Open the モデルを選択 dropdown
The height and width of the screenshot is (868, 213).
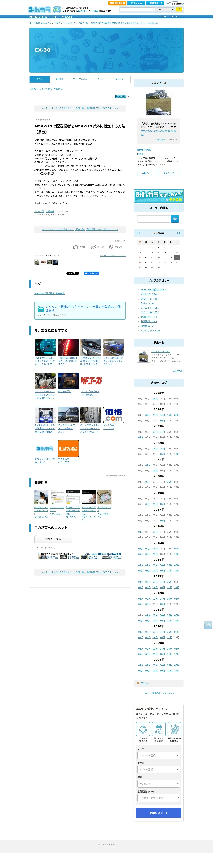[x=158, y=770]
